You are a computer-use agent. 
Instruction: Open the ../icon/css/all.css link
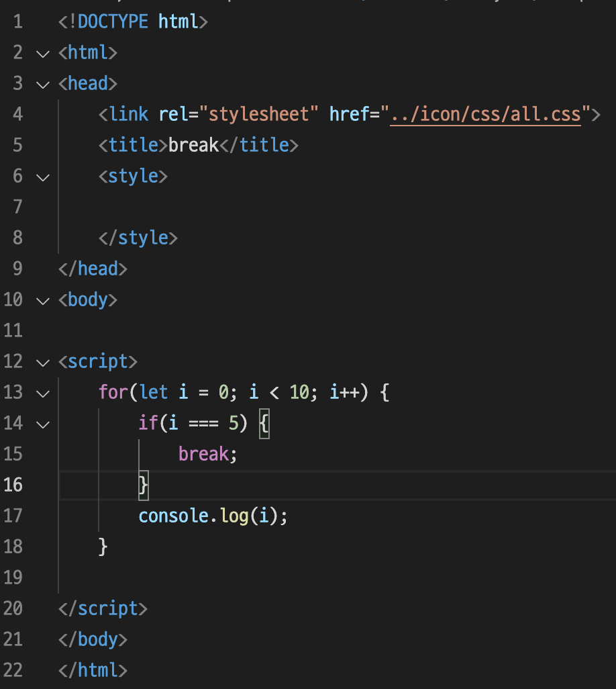click(x=485, y=114)
